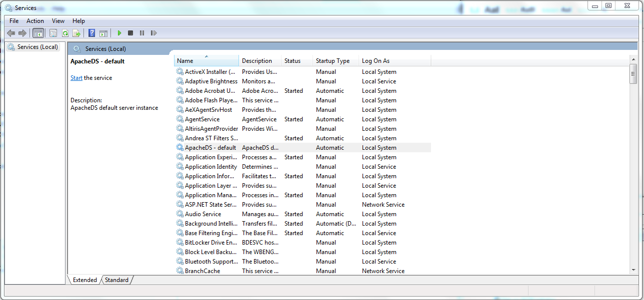The image size is (644, 300).
Task: Click the gear icon beside Audio Service
Action: tap(180, 214)
